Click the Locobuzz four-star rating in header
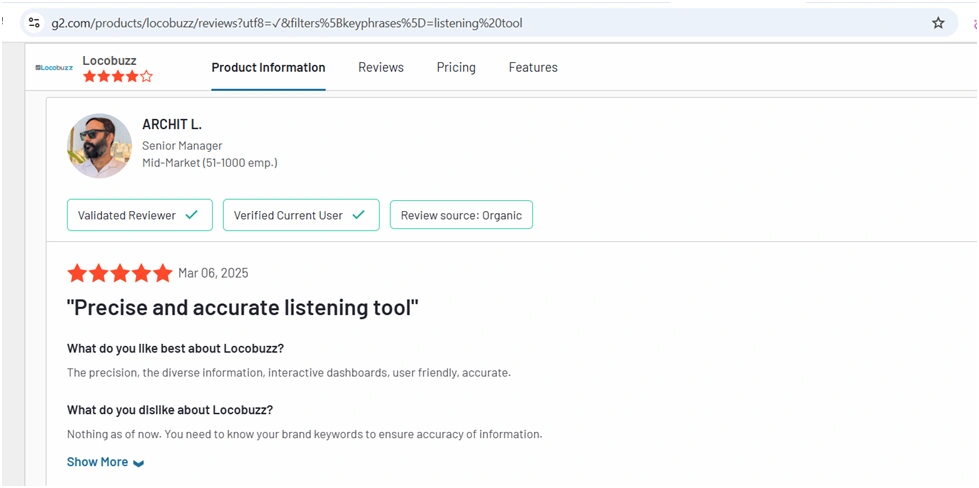The height and width of the screenshot is (488, 979). [x=118, y=77]
